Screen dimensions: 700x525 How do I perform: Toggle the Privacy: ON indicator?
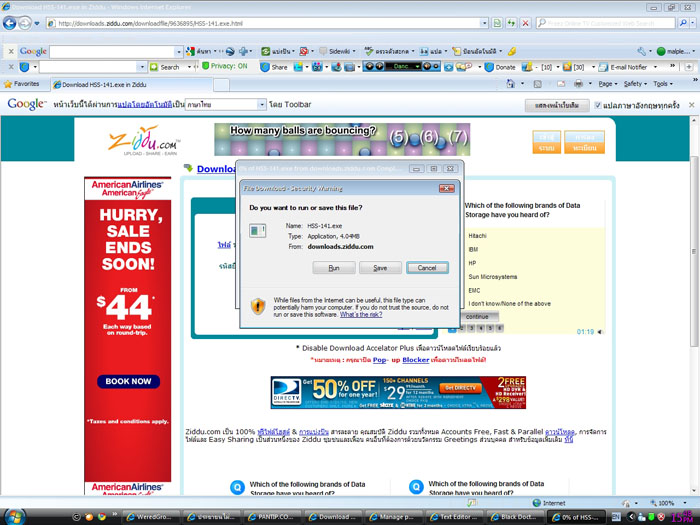click(x=225, y=66)
